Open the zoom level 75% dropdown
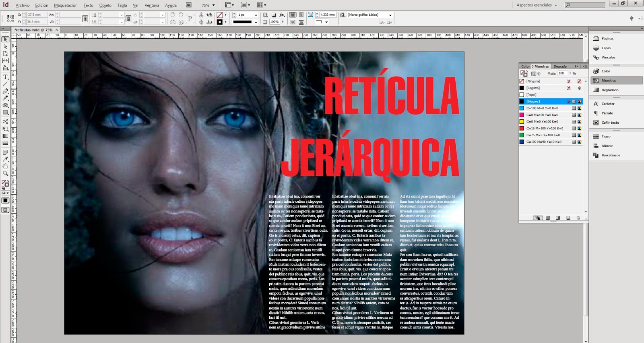This screenshot has height=343, width=644. (213, 5)
